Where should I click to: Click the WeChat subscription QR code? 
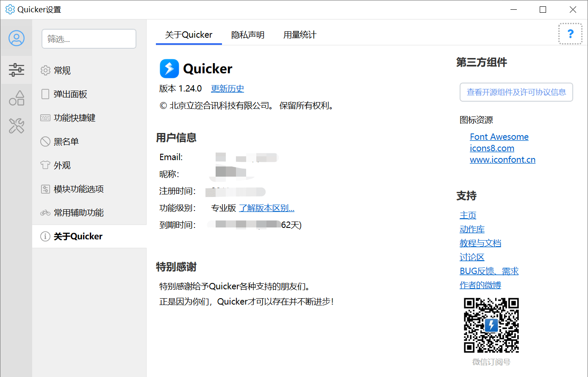tap(491, 325)
